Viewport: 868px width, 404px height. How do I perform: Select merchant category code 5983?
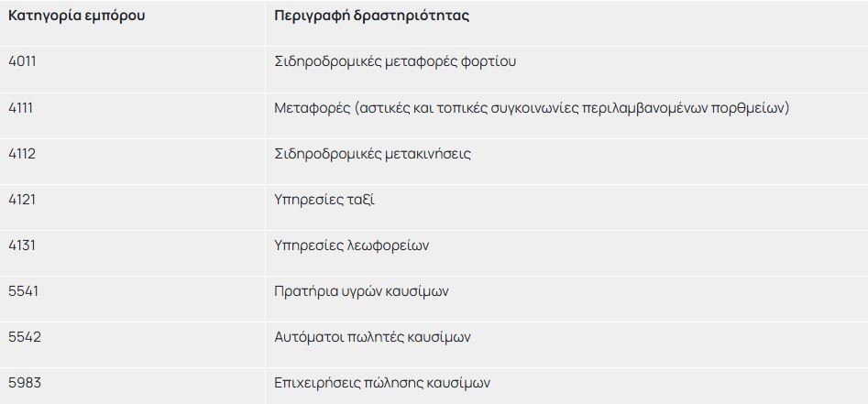pos(24,382)
